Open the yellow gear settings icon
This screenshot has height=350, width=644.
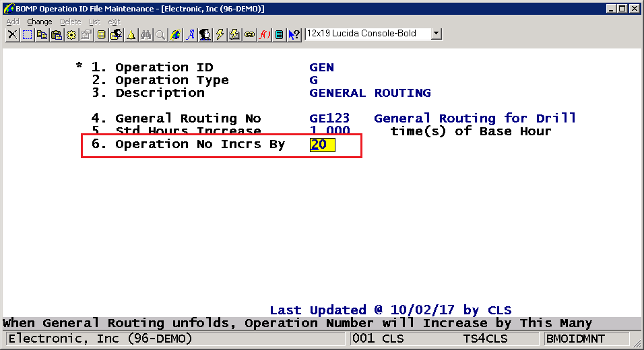(x=71, y=35)
